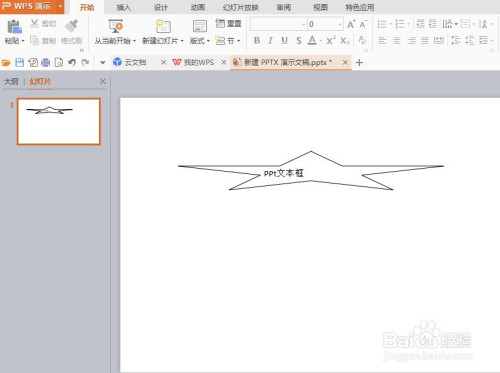The width and height of the screenshot is (500, 373).
Task: Click the Paste (粘贴) clipboard icon
Action: [14, 27]
